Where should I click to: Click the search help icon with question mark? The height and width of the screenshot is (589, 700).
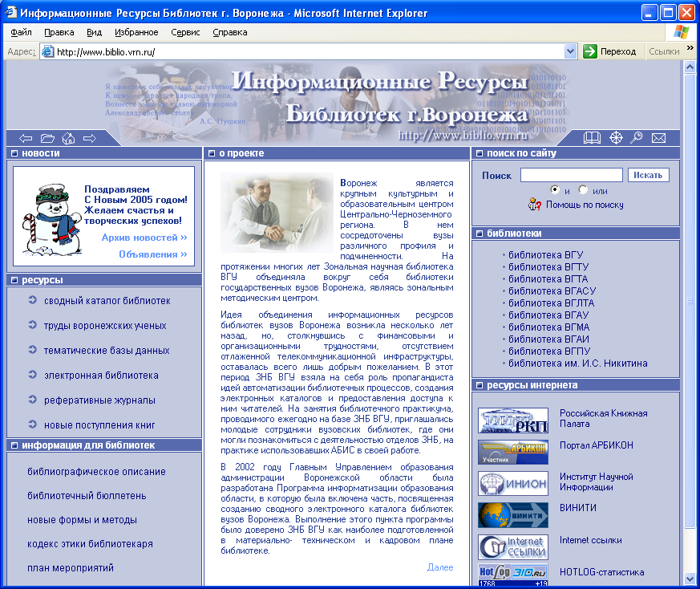[534, 205]
